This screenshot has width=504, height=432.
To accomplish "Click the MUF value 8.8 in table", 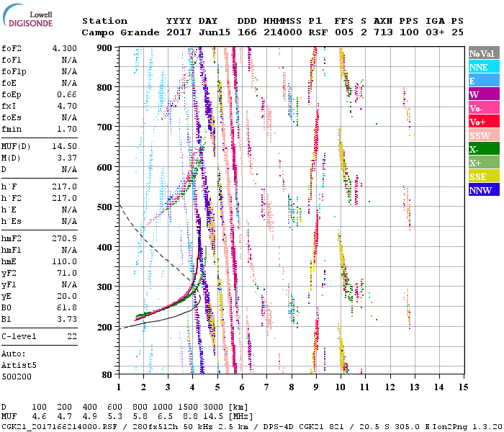I will [189, 417].
